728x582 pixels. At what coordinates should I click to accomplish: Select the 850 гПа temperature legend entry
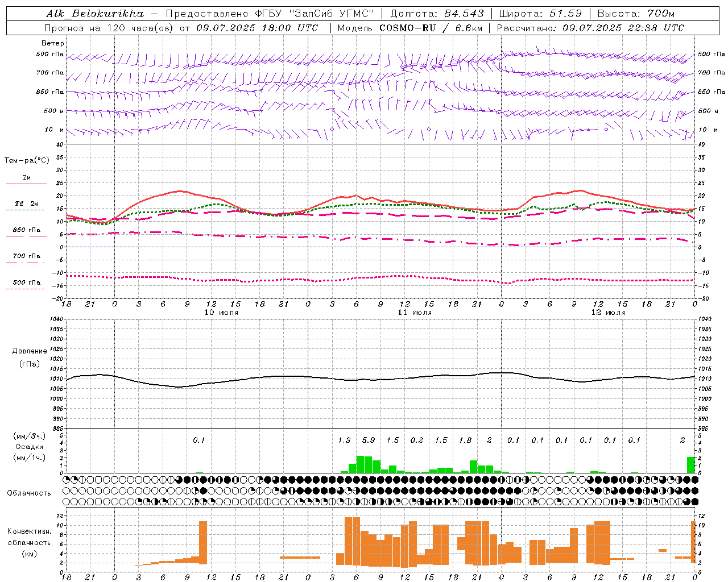click(x=27, y=230)
